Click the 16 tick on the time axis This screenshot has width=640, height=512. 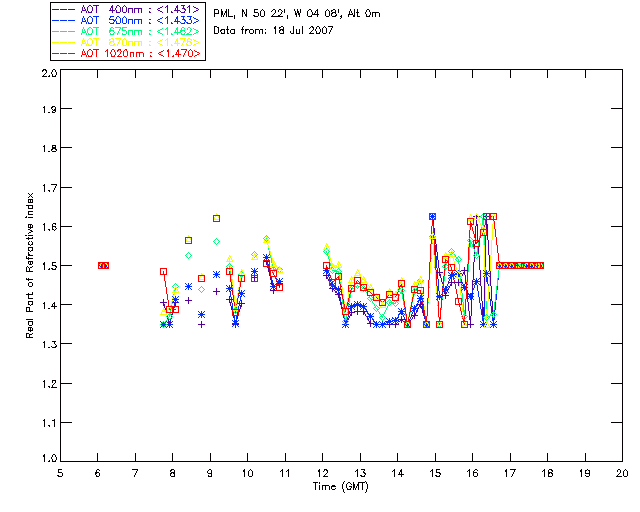point(472,473)
